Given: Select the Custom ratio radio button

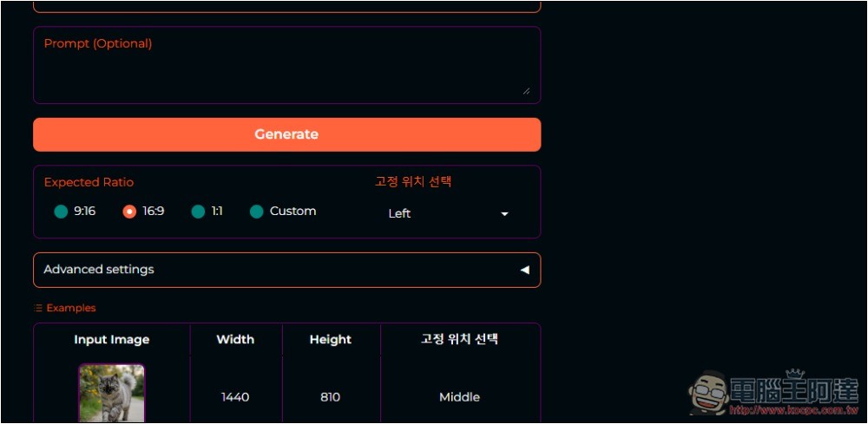Looking at the screenshot, I should (256, 212).
